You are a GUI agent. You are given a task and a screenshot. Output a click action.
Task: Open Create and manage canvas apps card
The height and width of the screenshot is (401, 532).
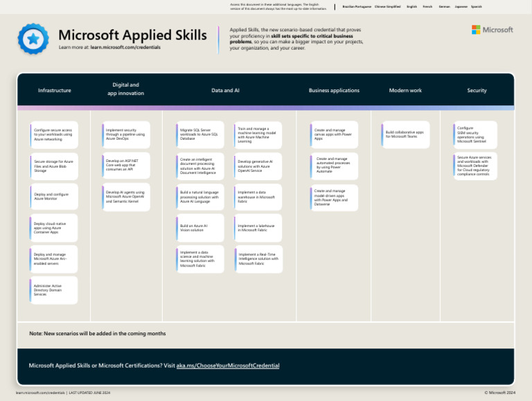[334, 134]
